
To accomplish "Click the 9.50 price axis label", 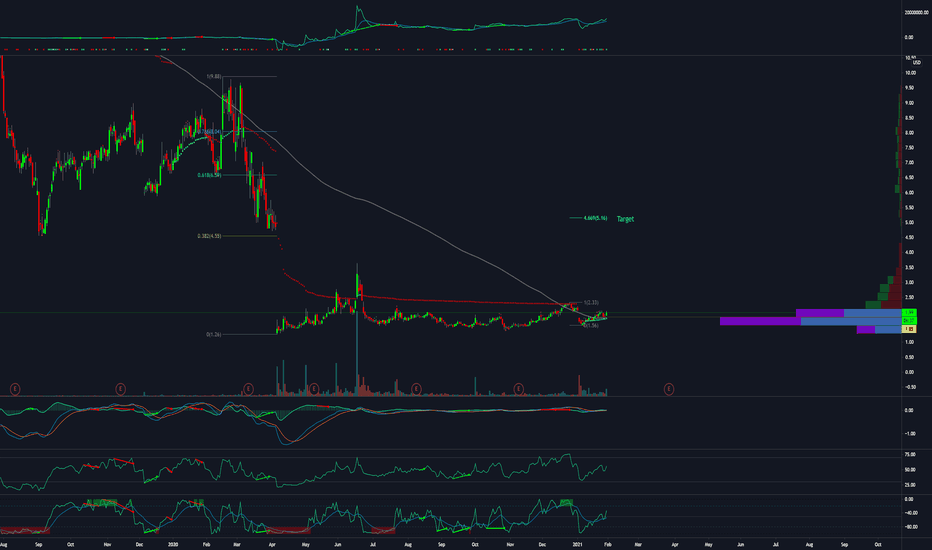I will coord(910,88).
